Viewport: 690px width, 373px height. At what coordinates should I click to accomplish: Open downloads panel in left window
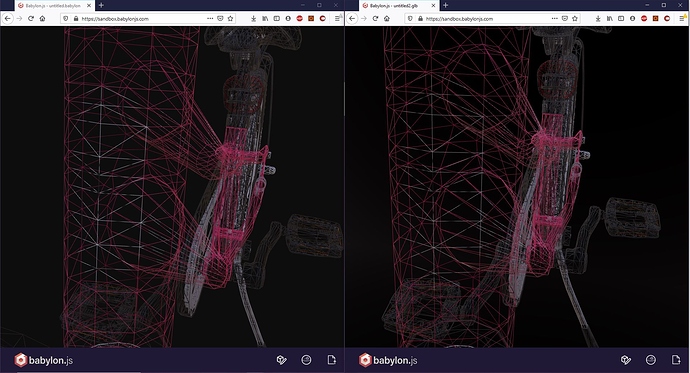[253, 18]
